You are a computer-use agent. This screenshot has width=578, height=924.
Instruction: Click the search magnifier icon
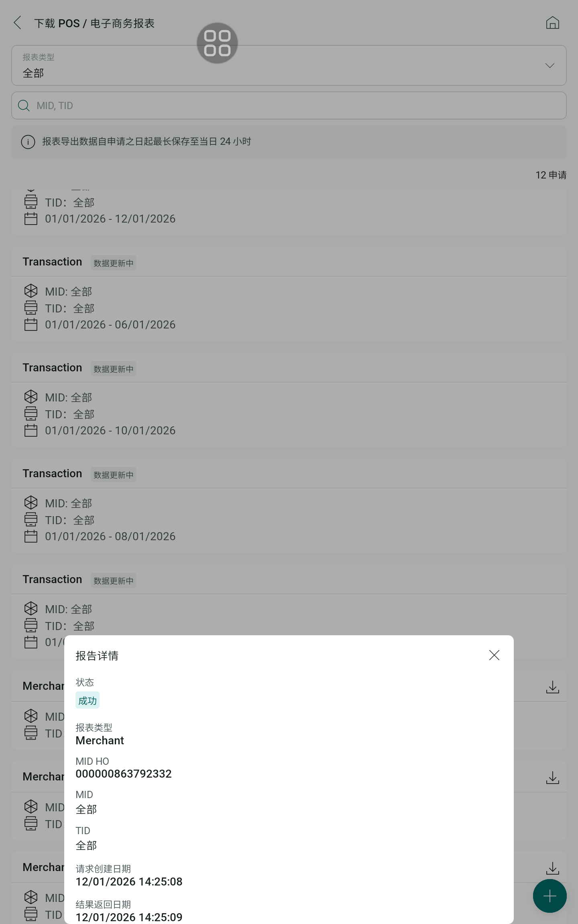pyautogui.click(x=24, y=105)
